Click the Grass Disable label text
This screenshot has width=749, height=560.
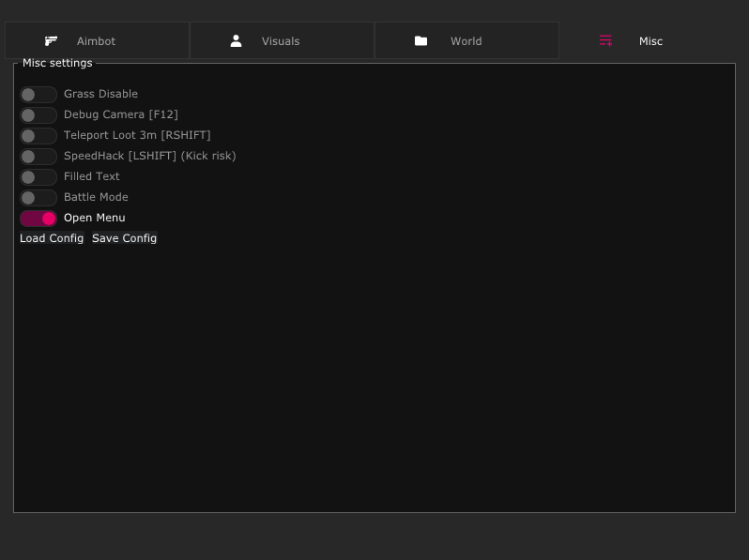click(x=100, y=94)
